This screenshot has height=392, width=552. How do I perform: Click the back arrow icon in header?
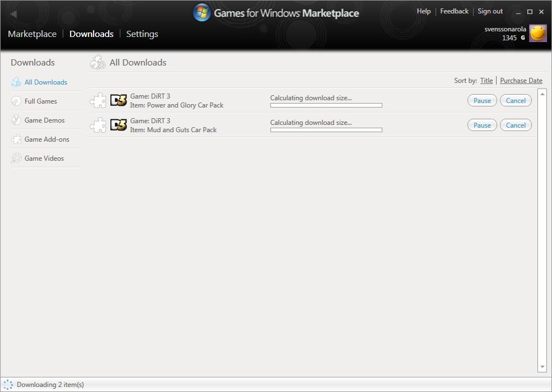pyautogui.click(x=13, y=14)
